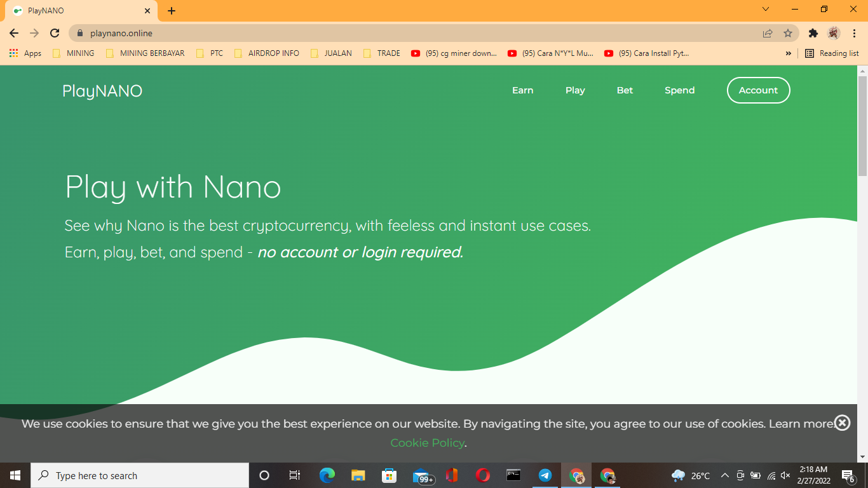Image resolution: width=868 pixels, height=488 pixels.
Task: Open the PTC bookmark folder
Action: click(210, 53)
